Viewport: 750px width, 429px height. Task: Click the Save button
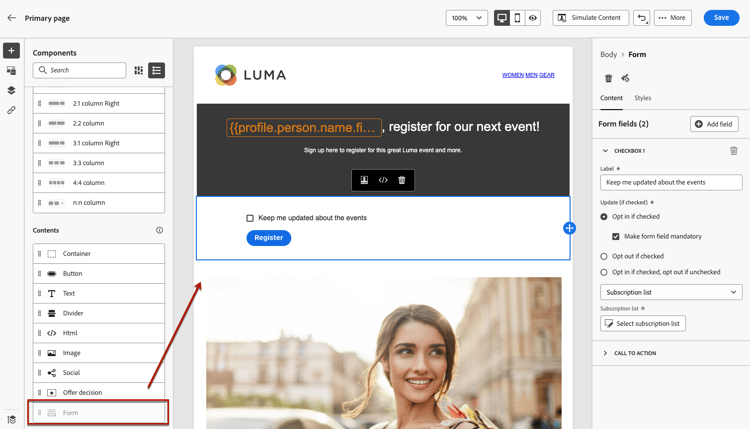[x=721, y=18]
